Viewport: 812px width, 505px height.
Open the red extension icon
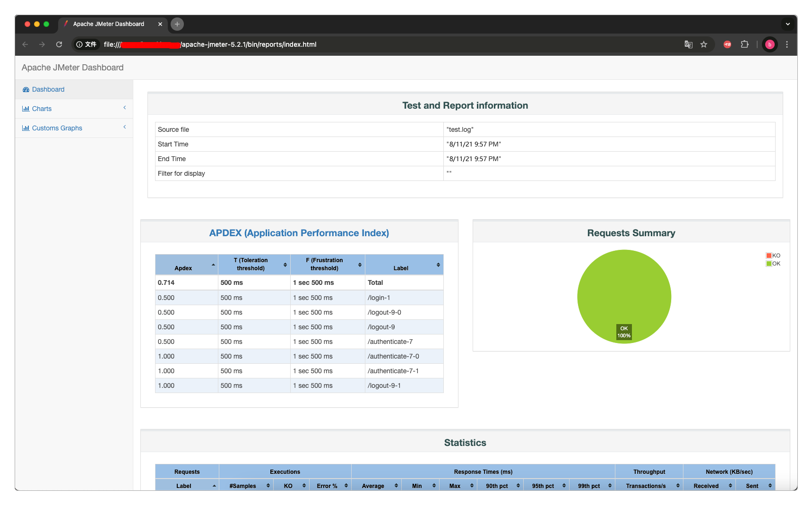[727, 44]
